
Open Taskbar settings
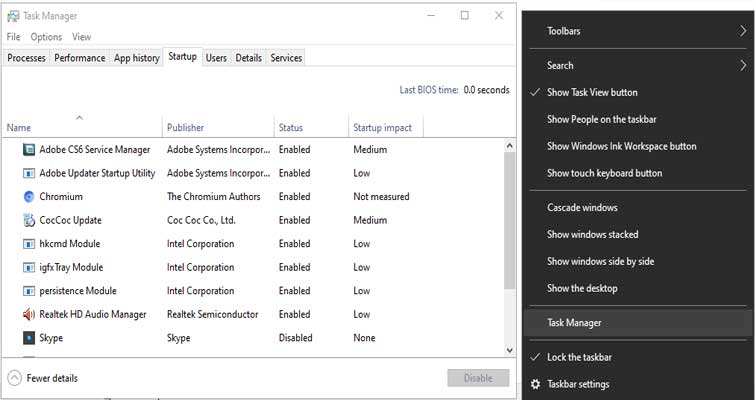(x=578, y=385)
